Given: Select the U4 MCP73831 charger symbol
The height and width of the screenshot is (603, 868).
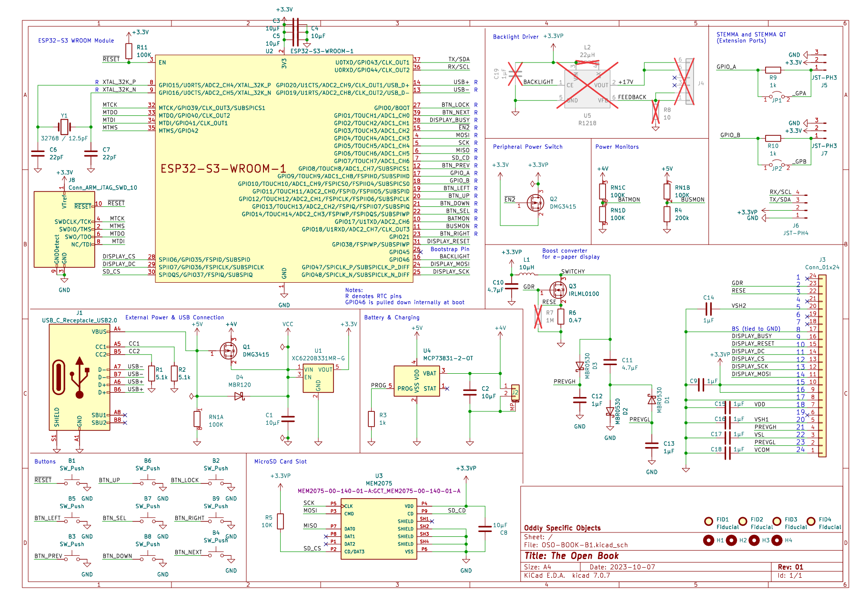Looking at the screenshot, I should pyautogui.click(x=417, y=381).
